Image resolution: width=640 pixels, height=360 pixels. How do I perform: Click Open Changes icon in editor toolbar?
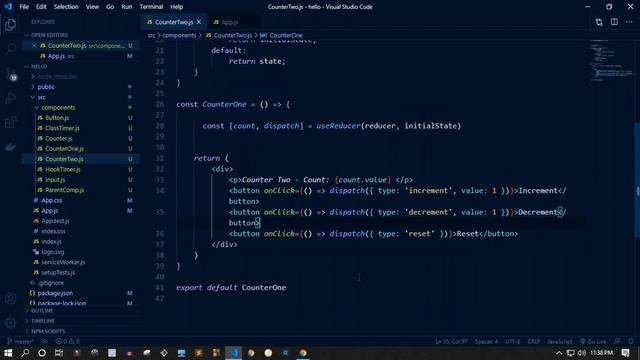pos(599,22)
